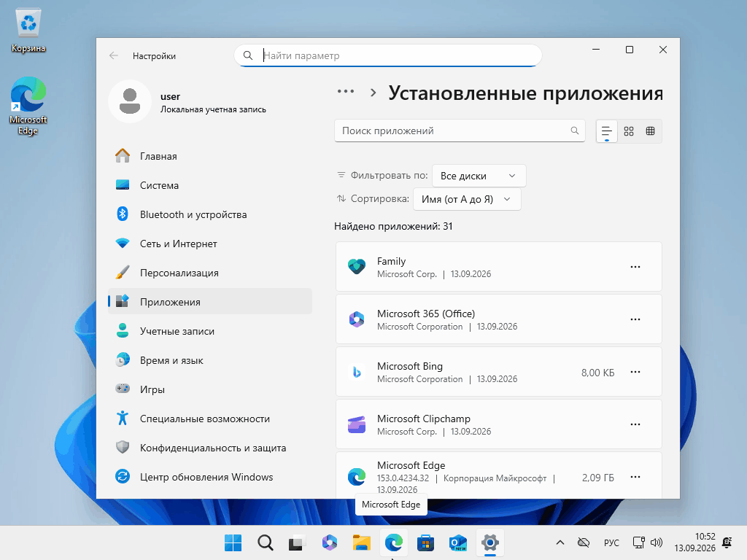Select Приложения in the sidebar

[209, 302]
